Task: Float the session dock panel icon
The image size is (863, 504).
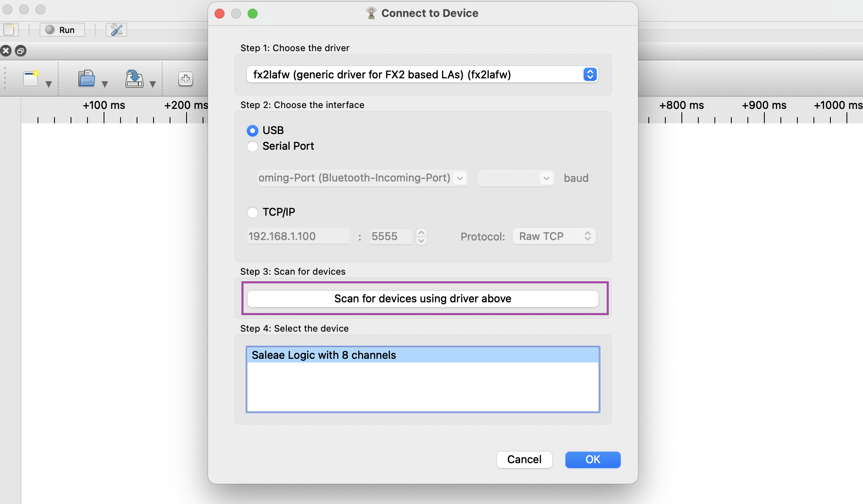Action: (x=21, y=51)
